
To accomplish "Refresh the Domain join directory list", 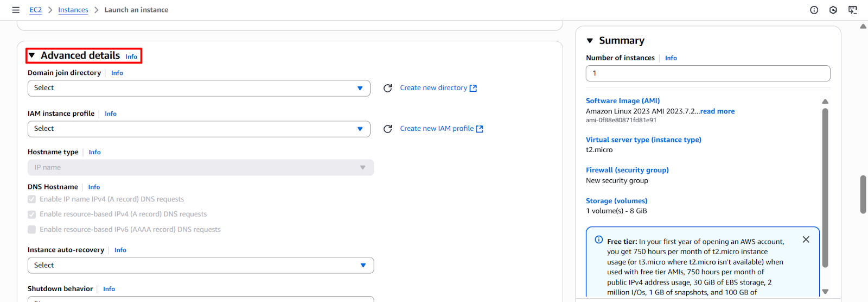I will tap(387, 88).
